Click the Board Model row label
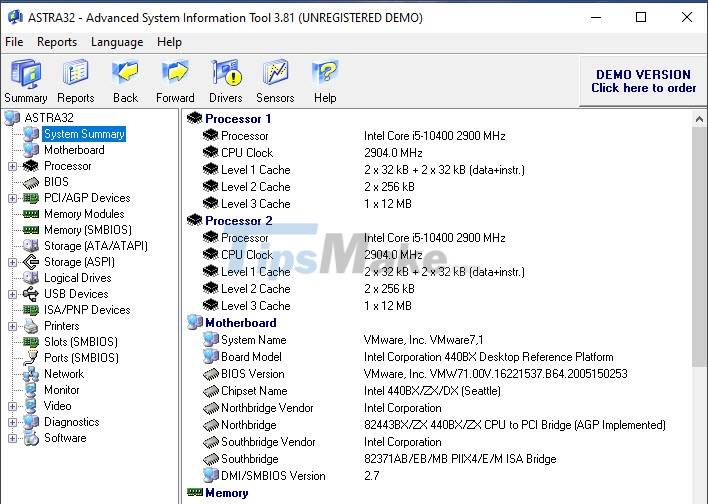Screen dimensions: 708x504 251,357
